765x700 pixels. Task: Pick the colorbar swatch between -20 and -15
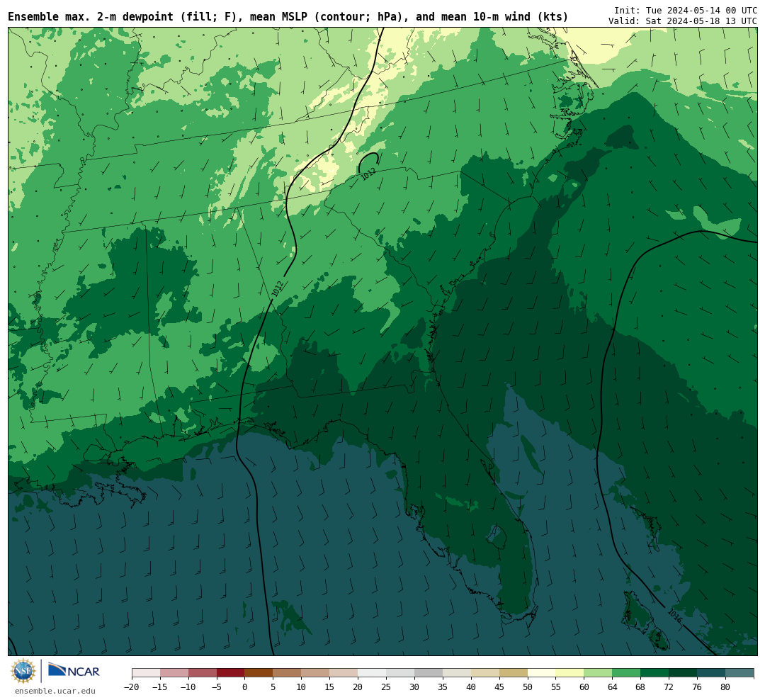click(x=146, y=673)
